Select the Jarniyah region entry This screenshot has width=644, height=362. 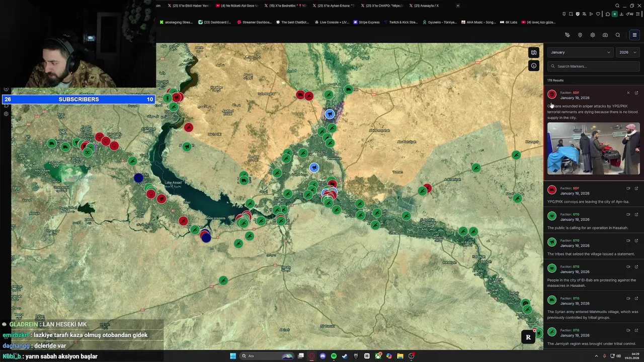point(594,337)
